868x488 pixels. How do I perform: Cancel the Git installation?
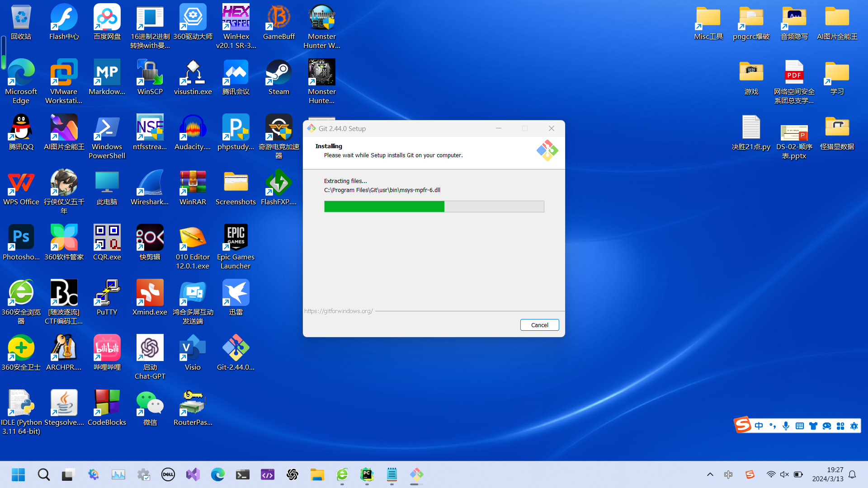(539, 325)
